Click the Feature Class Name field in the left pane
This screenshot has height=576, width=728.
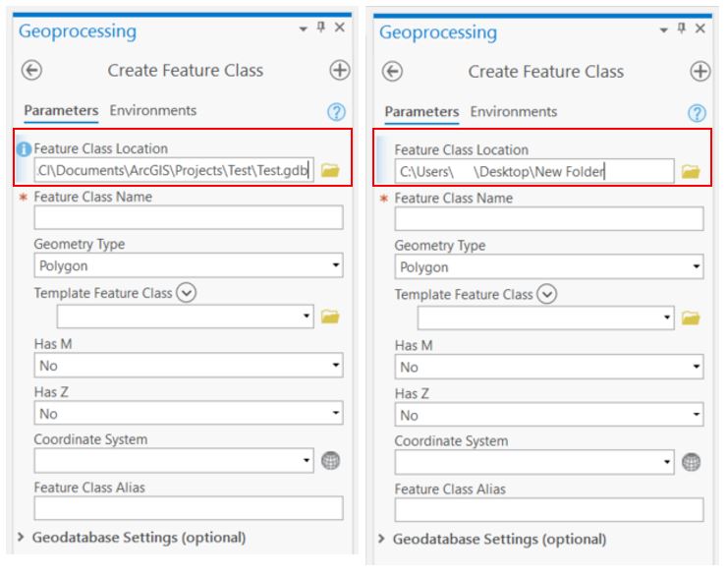click(x=188, y=217)
